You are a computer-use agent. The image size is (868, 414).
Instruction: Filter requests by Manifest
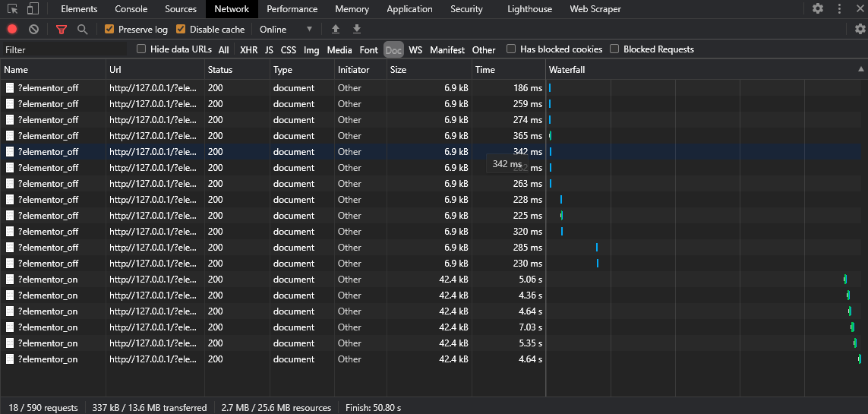[447, 50]
